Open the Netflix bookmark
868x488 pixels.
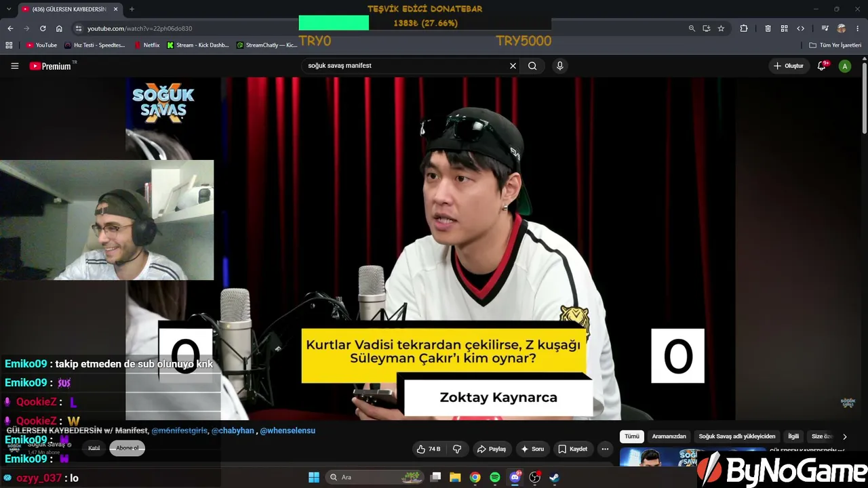[x=147, y=45]
